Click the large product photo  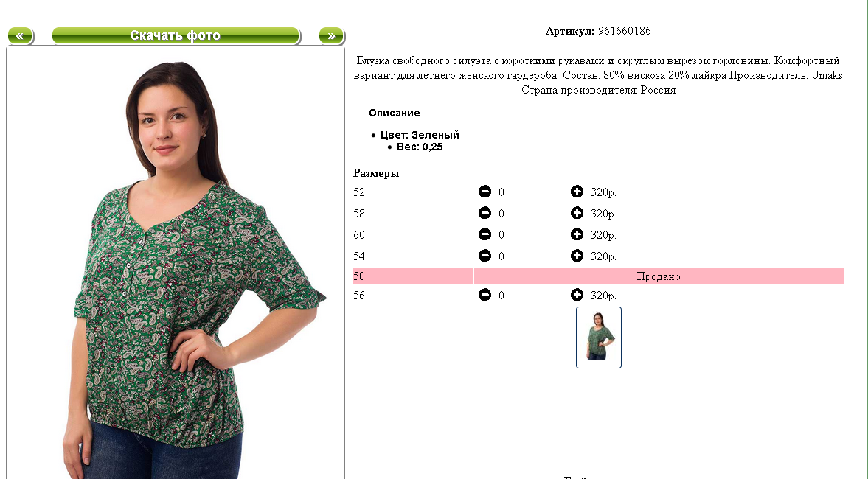pyautogui.click(x=176, y=263)
